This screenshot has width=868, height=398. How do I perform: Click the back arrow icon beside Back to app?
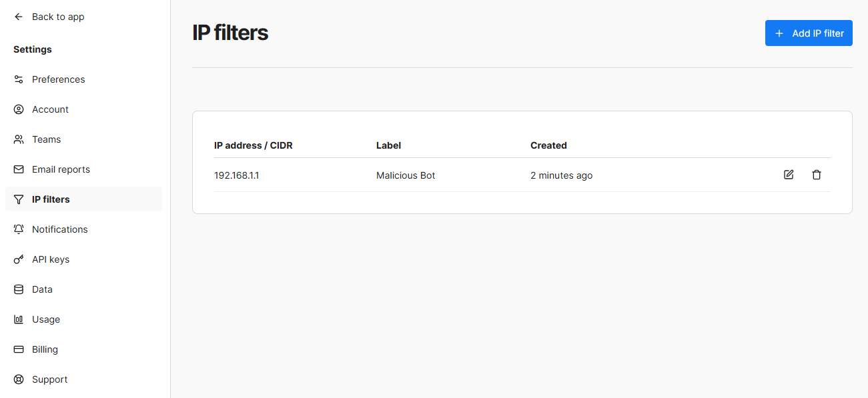coord(19,17)
